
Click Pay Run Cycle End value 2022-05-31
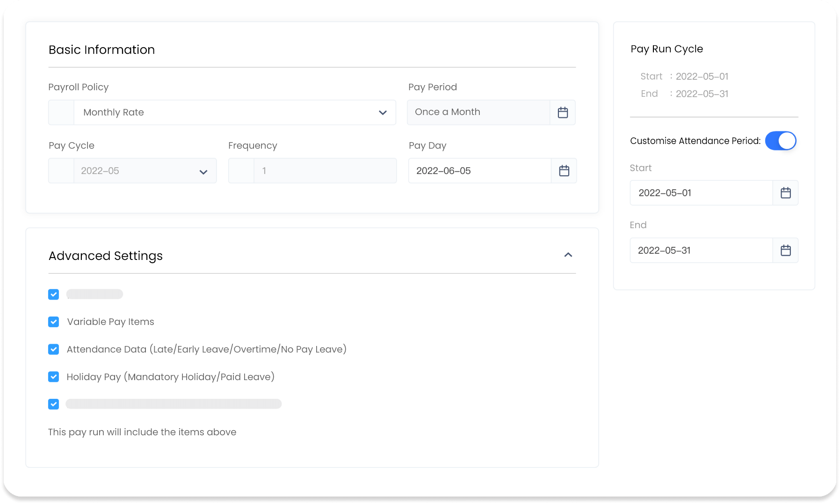tap(702, 94)
